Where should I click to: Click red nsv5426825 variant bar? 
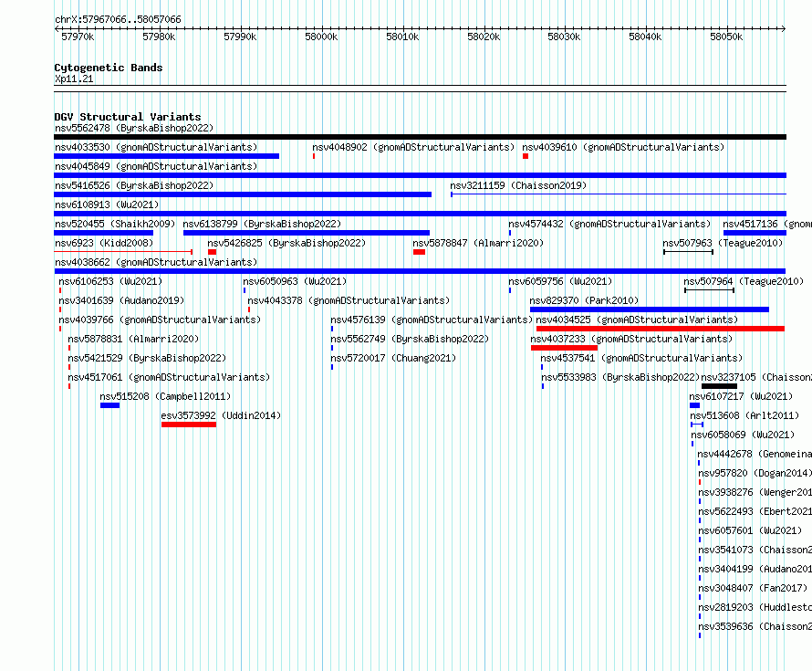pyautogui.click(x=213, y=252)
